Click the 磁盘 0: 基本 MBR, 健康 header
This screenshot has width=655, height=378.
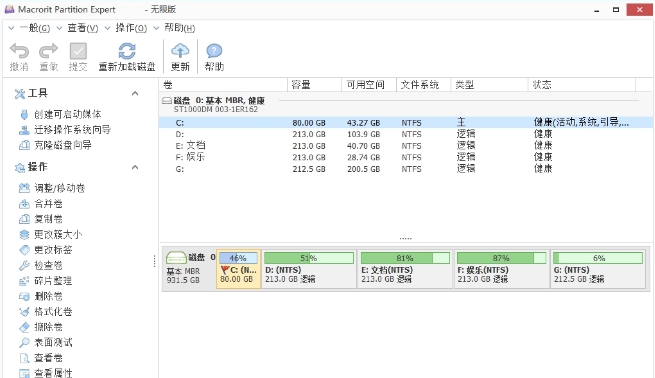point(219,101)
